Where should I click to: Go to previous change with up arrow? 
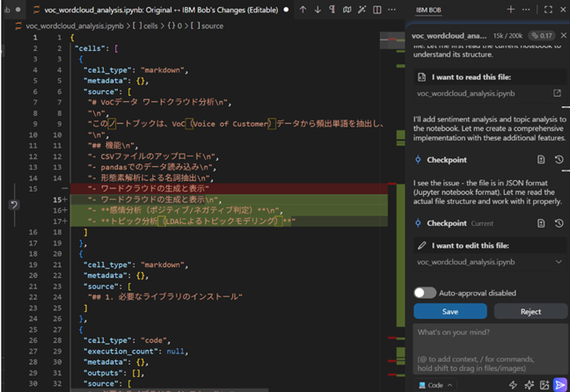303,10
